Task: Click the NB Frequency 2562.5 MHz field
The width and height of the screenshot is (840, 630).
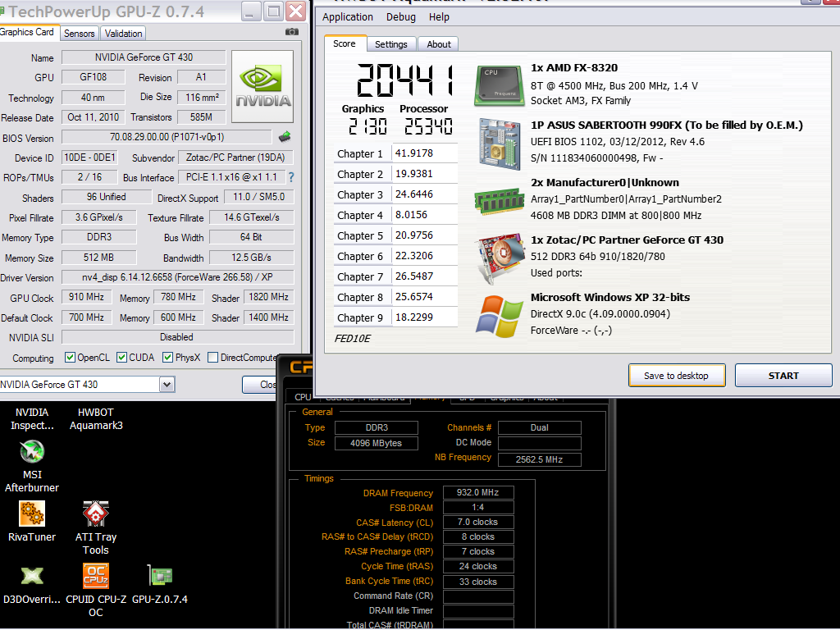Action: coord(540,459)
